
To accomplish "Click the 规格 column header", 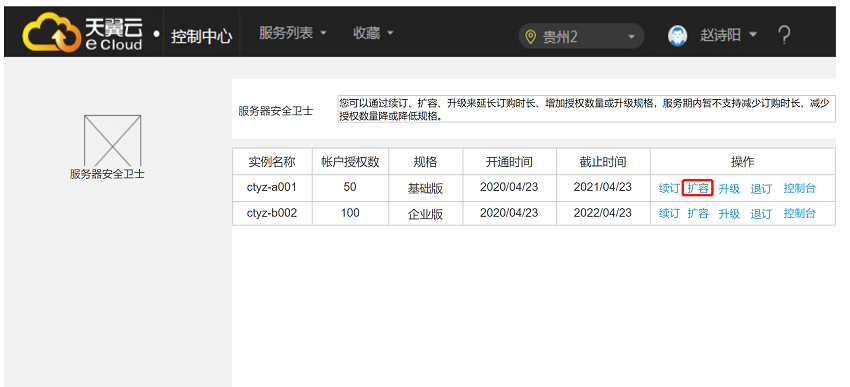I will click(x=426, y=162).
